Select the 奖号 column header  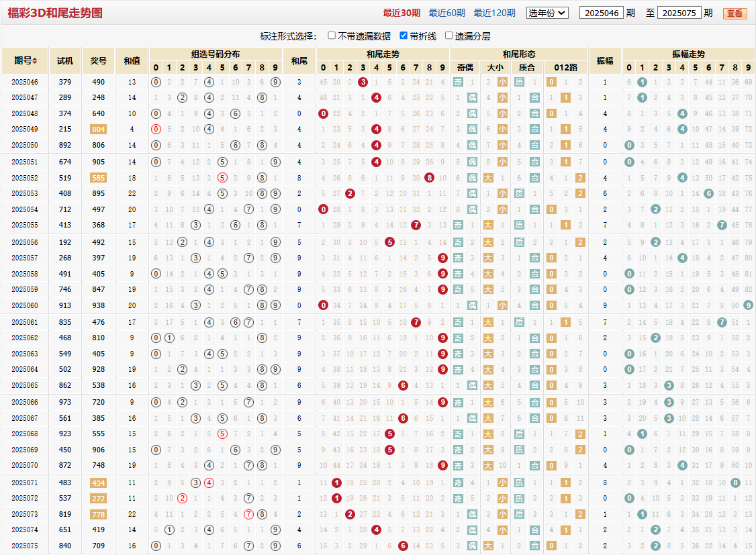pos(98,60)
